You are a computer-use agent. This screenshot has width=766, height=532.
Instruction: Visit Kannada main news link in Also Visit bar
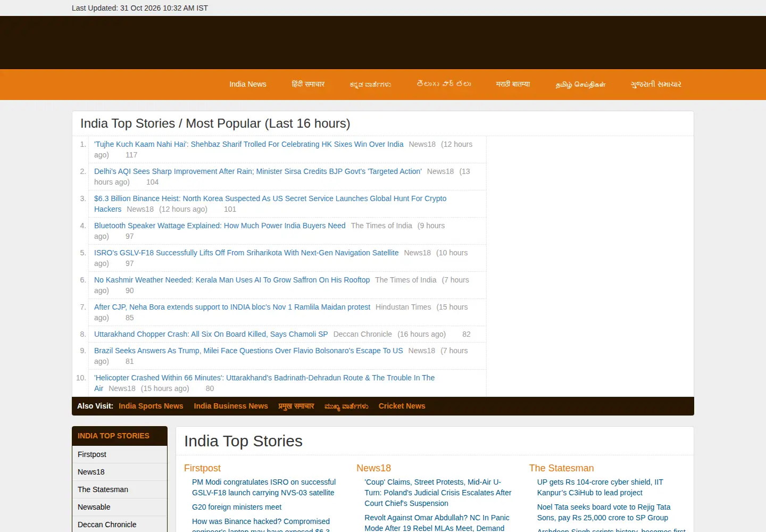coord(346,406)
